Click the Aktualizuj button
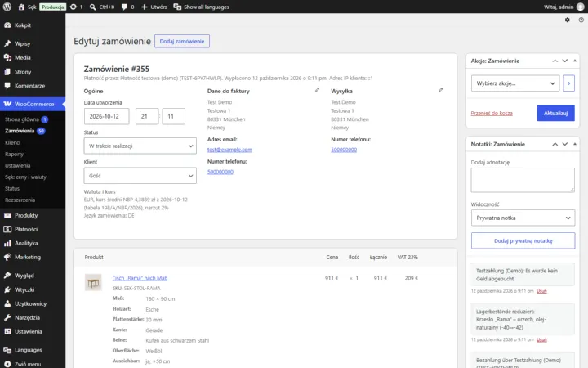The height and width of the screenshot is (368, 588). pos(555,113)
